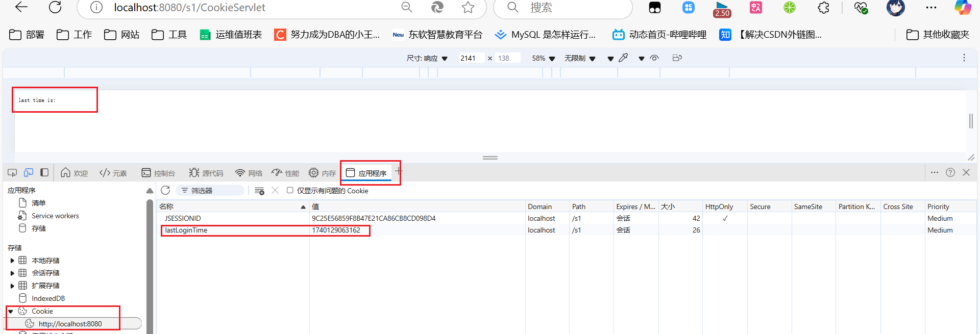Viewport: 980px width, 334px height.
Task: Go back to the previous page
Action: coord(21,7)
